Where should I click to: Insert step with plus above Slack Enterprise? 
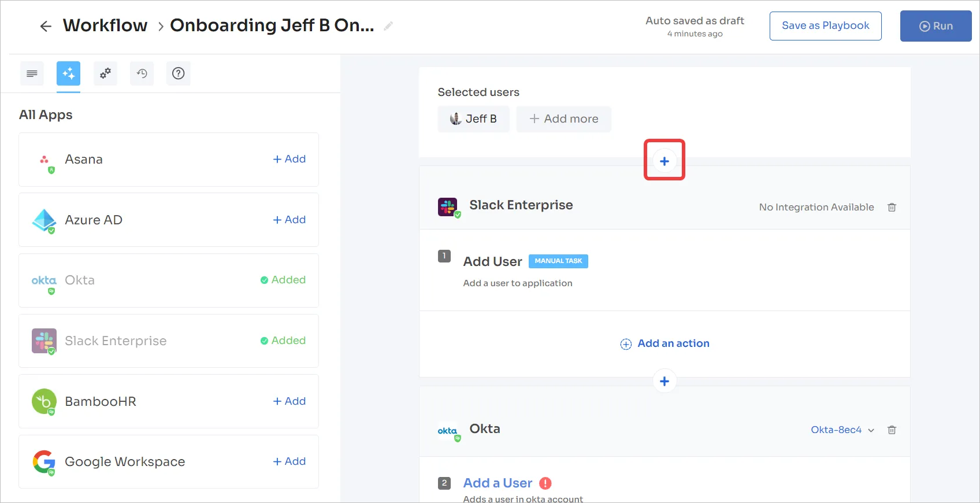665,161
